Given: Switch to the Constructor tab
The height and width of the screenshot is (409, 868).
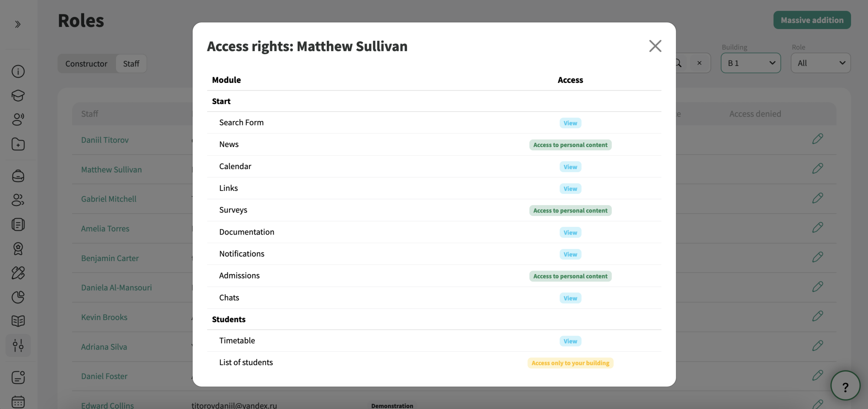Looking at the screenshot, I should point(86,64).
